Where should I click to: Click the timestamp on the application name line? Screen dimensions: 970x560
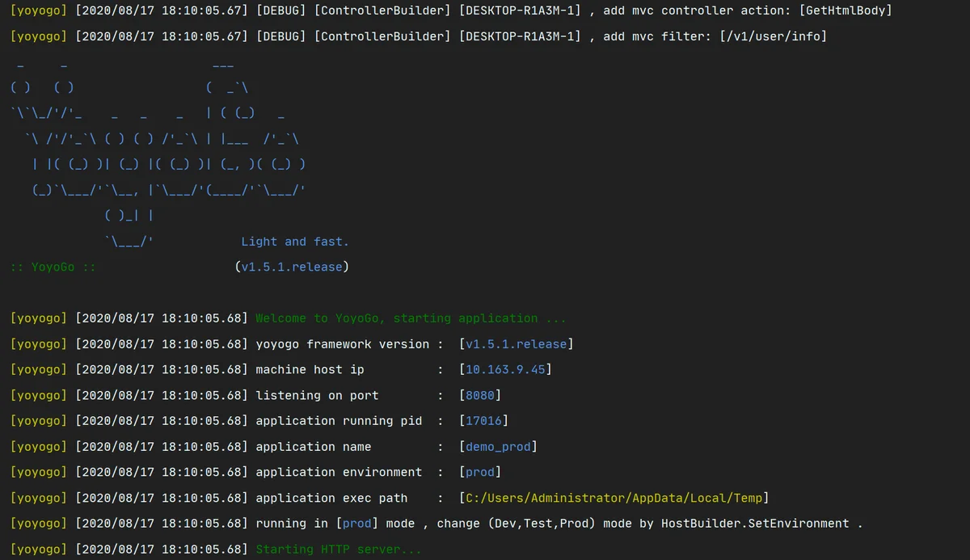pos(162,447)
